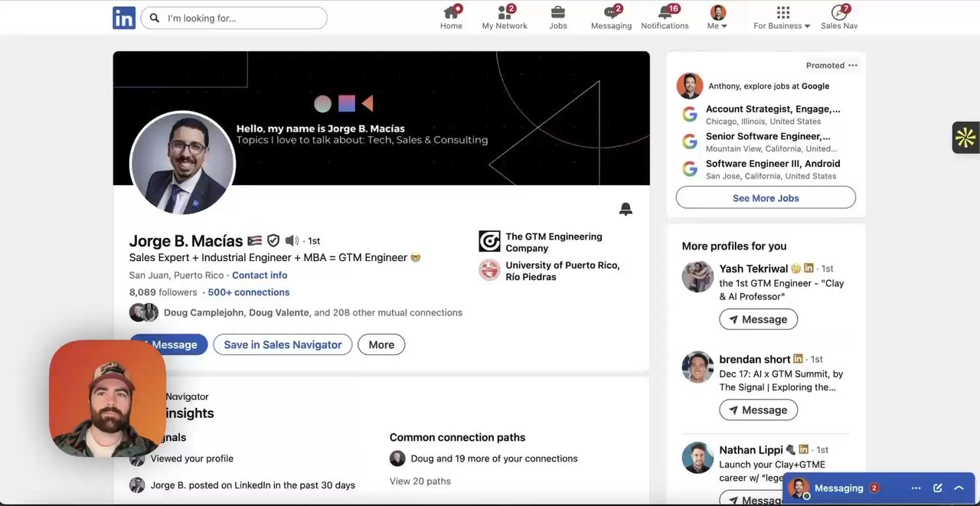Click the avatar in the Promoted jobs card
The height and width of the screenshot is (506, 980).
click(690, 86)
